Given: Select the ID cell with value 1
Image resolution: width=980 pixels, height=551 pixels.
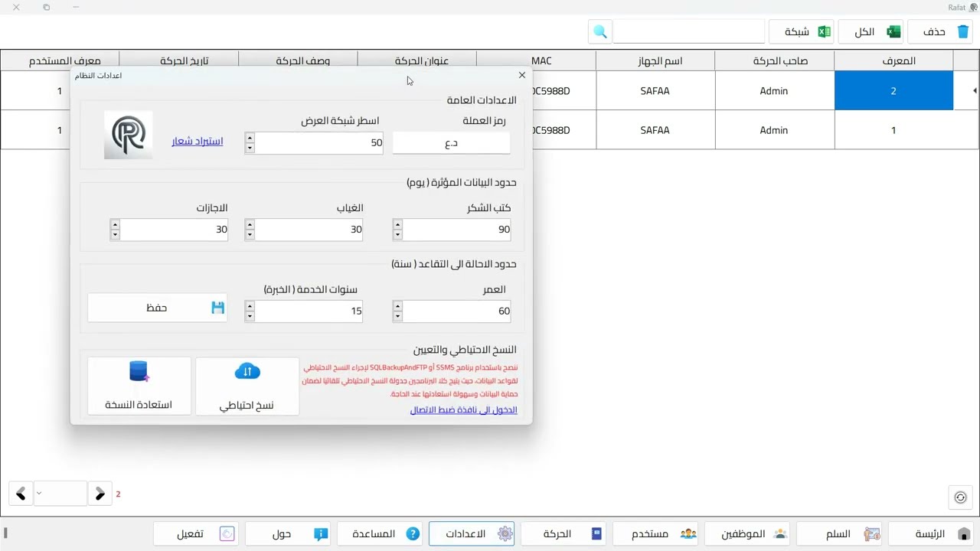Looking at the screenshot, I should pos(893,130).
